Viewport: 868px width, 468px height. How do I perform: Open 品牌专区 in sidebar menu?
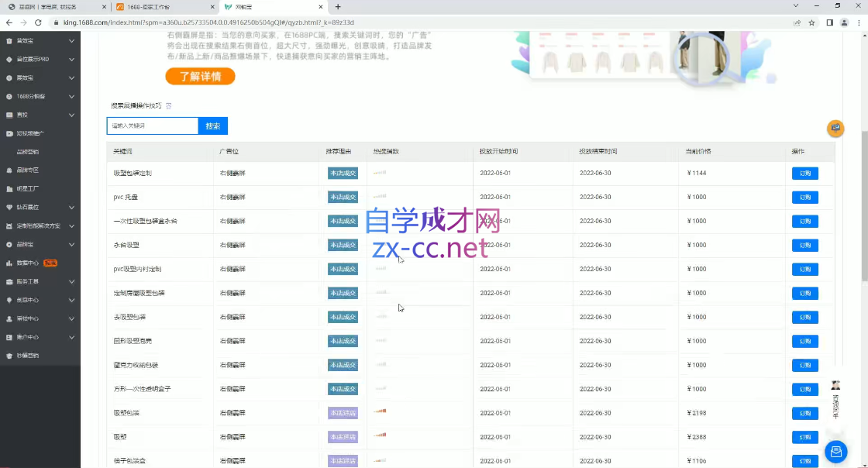(x=27, y=170)
